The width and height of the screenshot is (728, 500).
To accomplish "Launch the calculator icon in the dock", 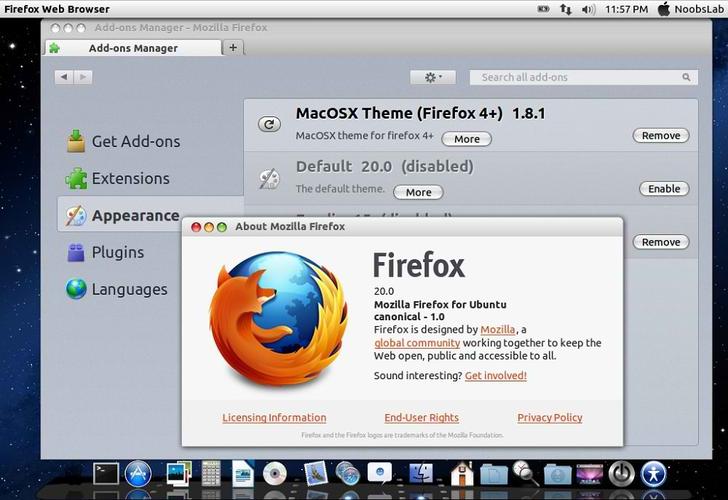I will 211,474.
